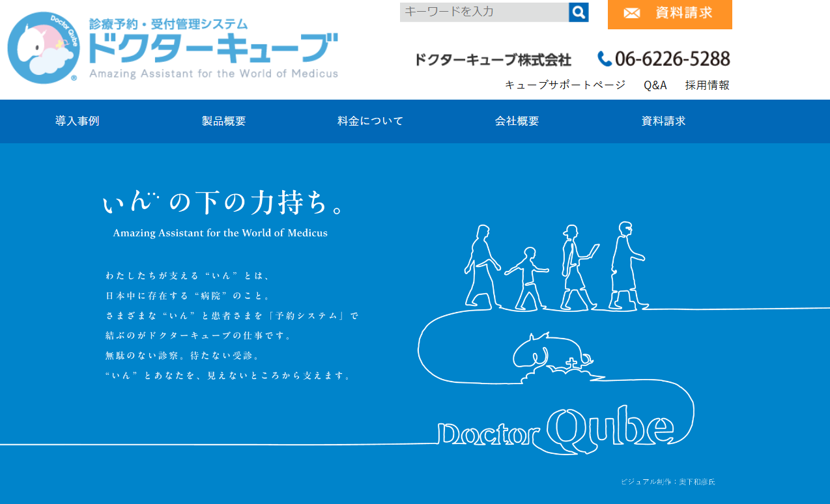Go to 会社概要 in the navigation bar
The height and width of the screenshot is (504, 830).
click(517, 121)
